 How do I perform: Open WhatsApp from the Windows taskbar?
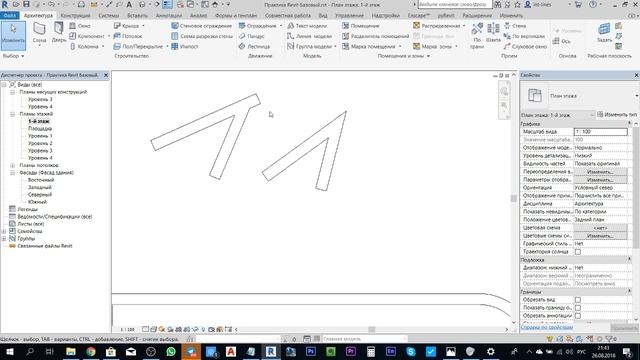pos(171,351)
